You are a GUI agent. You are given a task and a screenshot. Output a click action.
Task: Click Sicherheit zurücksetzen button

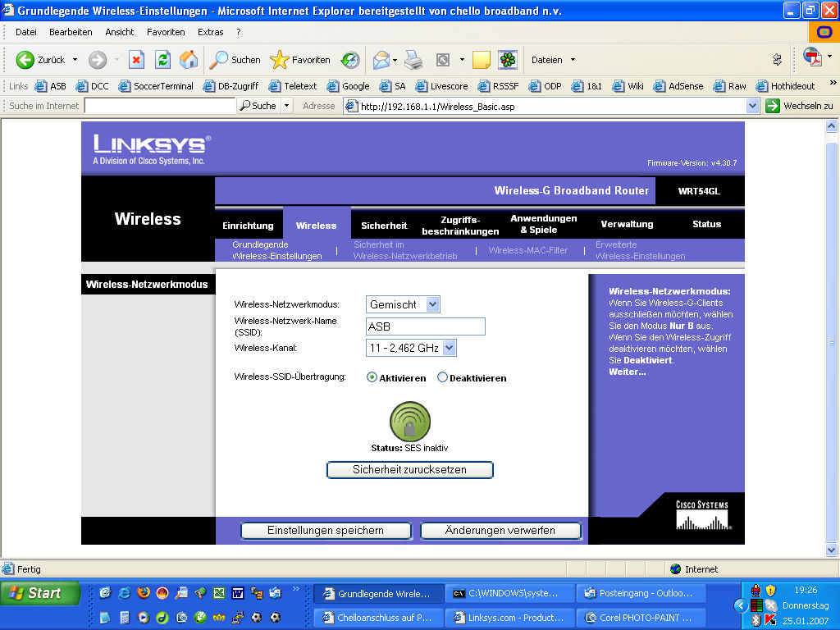pos(409,470)
